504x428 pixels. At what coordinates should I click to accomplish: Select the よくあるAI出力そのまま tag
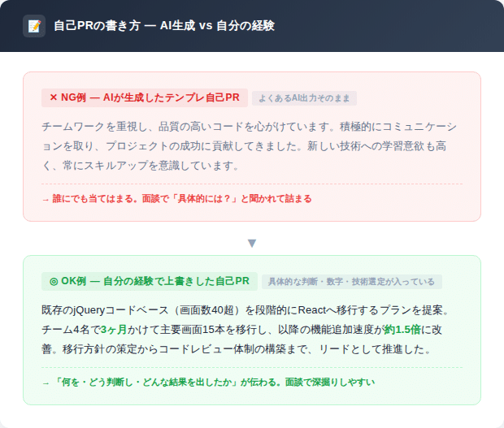(304, 98)
